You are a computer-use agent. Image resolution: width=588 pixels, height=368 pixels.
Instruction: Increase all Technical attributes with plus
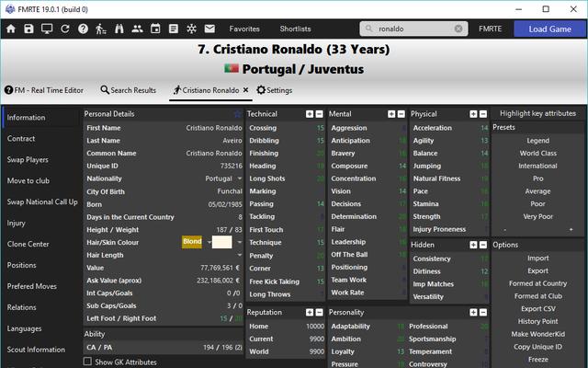coord(310,114)
